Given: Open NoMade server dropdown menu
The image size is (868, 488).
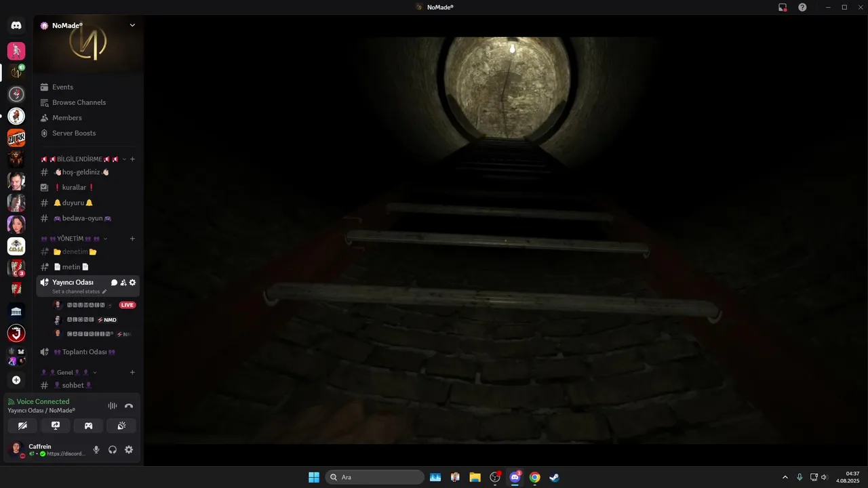Looking at the screenshot, I should (x=132, y=25).
